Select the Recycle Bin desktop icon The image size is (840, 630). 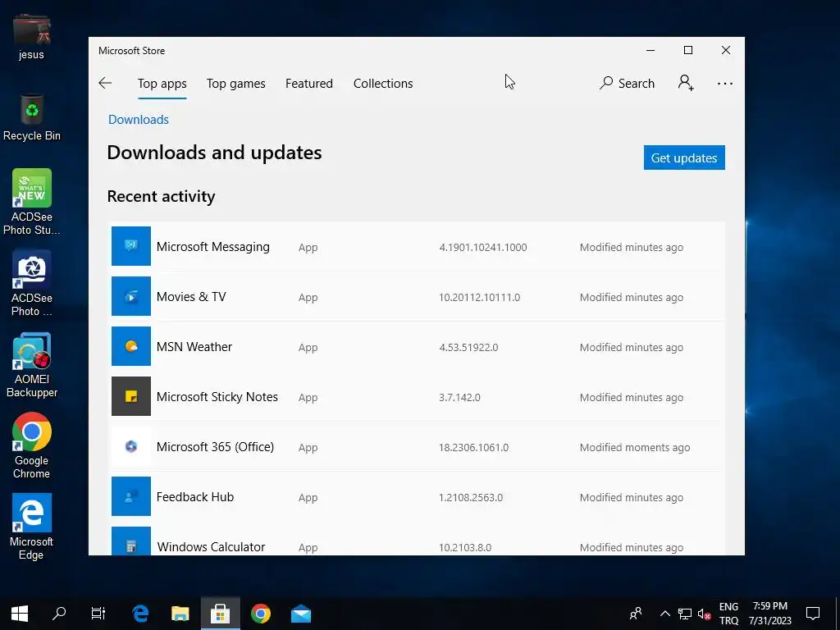coord(32,118)
